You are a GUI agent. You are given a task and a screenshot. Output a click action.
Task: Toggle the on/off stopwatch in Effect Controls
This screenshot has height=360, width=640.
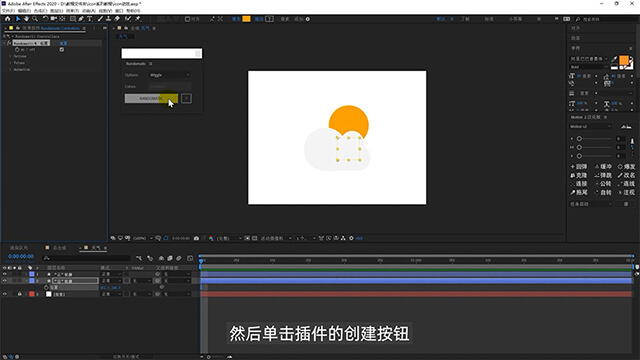tap(17, 49)
